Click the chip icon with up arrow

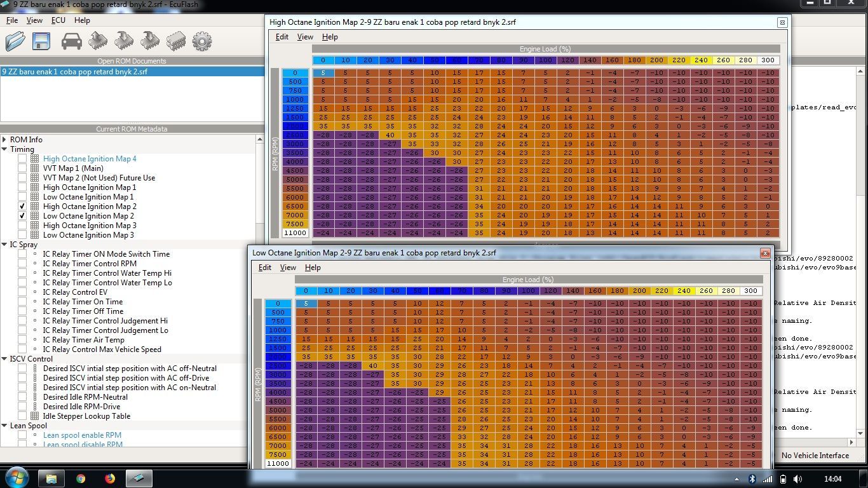tap(150, 41)
